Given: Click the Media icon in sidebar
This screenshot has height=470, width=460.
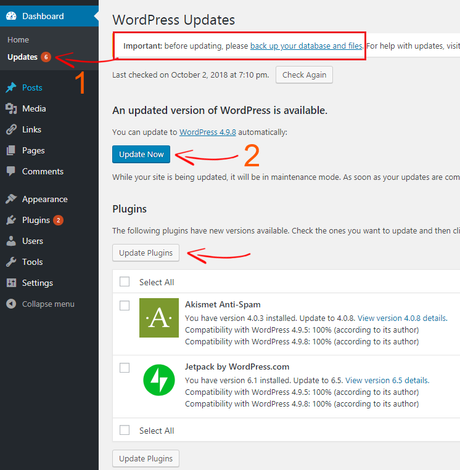Looking at the screenshot, I should click(11, 108).
